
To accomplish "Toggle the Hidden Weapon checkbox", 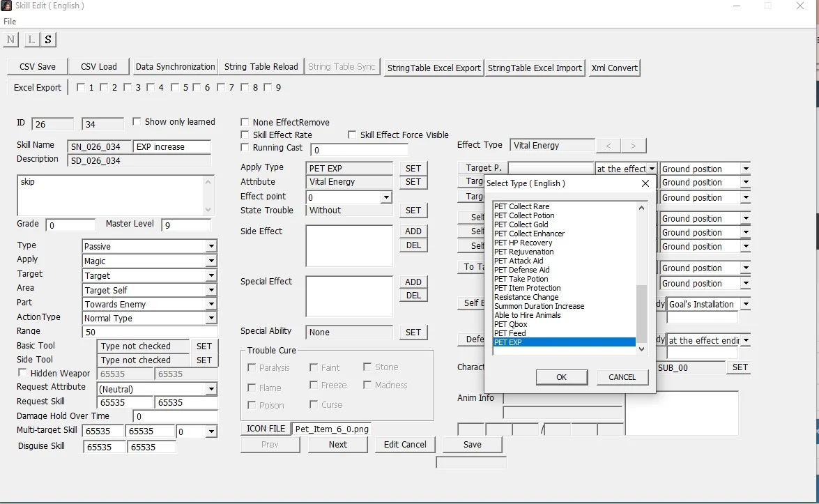I will pyautogui.click(x=22, y=373).
